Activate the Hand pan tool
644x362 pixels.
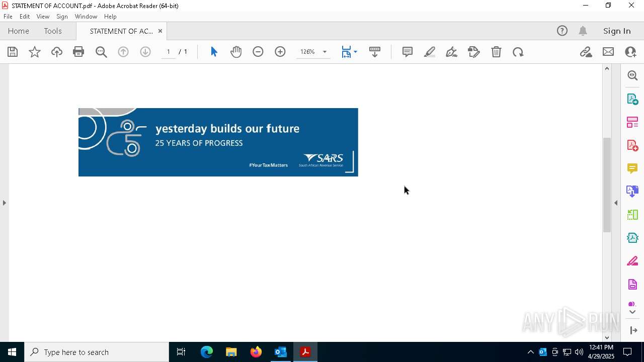(236, 52)
